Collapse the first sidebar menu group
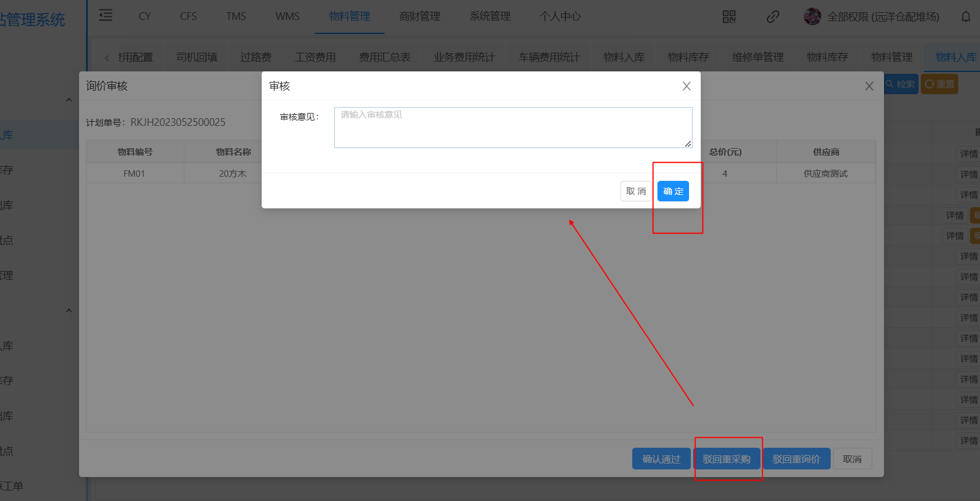Image resolution: width=980 pixels, height=501 pixels. pos(69,100)
